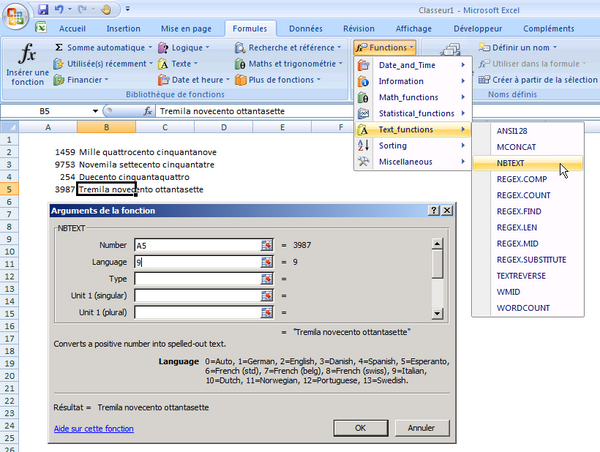Switch to the Données ribbon tab
The height and width of the screenshot is (452, 600).
[305, 29]
